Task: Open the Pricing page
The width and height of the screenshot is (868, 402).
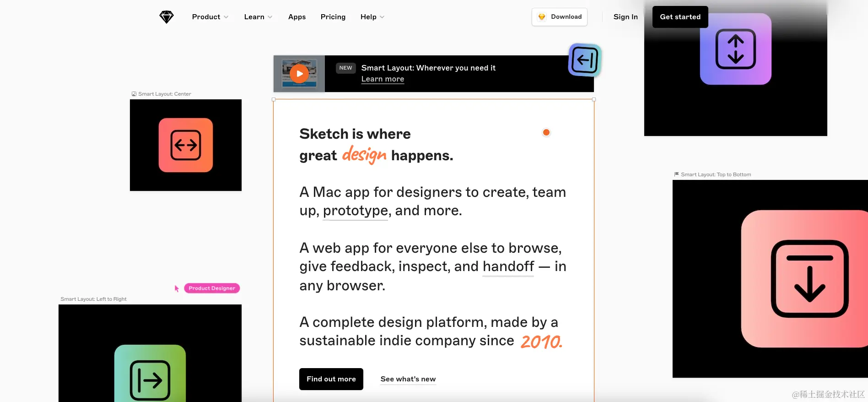Action: [333, 17]
